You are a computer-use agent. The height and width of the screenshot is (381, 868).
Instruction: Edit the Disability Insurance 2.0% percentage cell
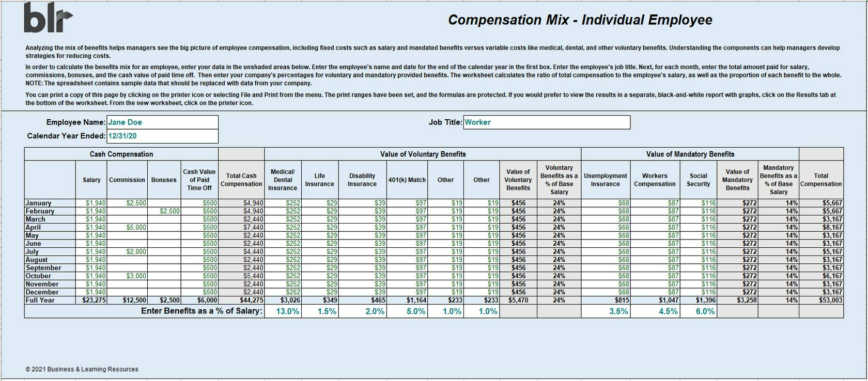(363, 311)
